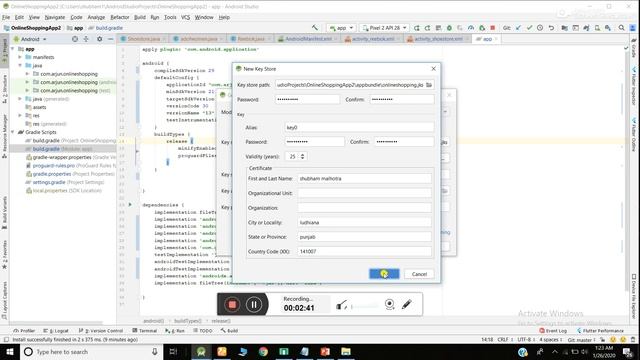Click the Windows Start button
The width and height of the screenshot is (640, 360).
[10, 351]
